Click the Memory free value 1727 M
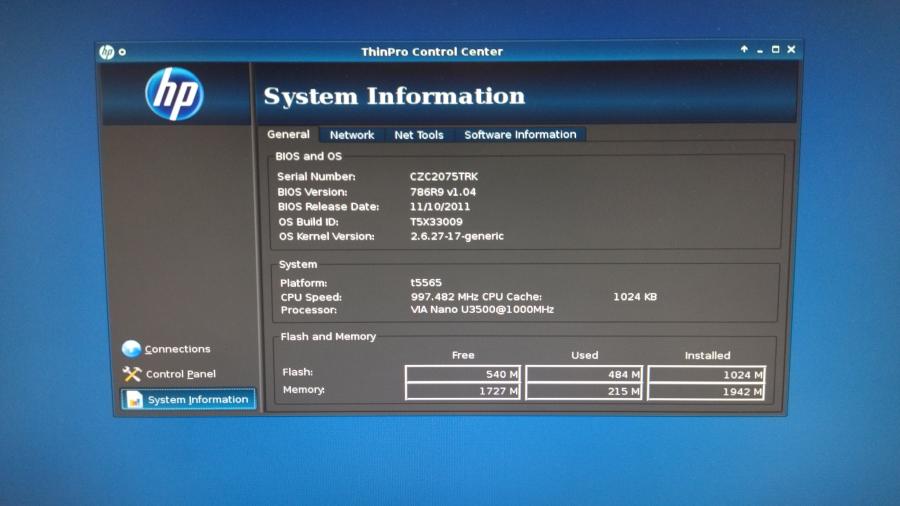 (463, 391)
